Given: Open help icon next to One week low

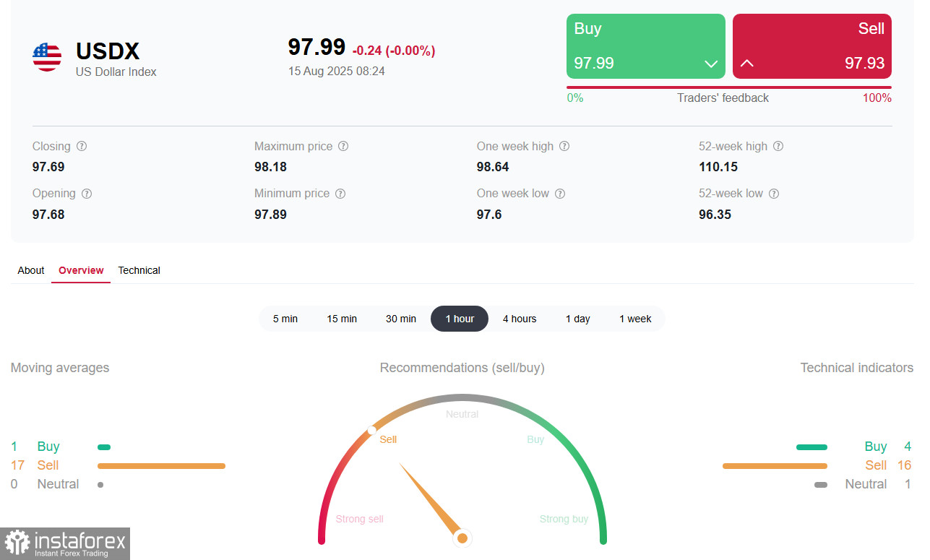Looking at the screenshot, I should click(x=560, y=194).
